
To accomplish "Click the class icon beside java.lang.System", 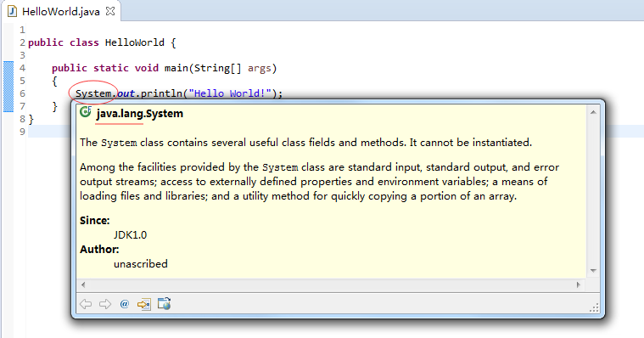I will (x=86, y=112).
